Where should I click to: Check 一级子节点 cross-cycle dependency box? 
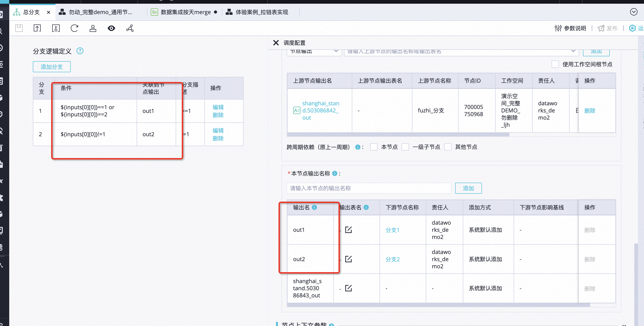click(405, 147)
